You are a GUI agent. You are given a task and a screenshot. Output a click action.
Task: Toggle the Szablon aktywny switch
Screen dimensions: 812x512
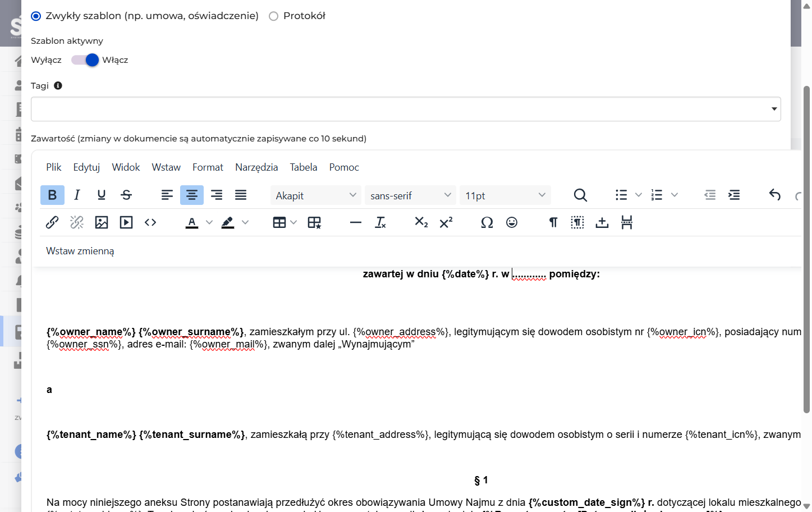point(85,60)
